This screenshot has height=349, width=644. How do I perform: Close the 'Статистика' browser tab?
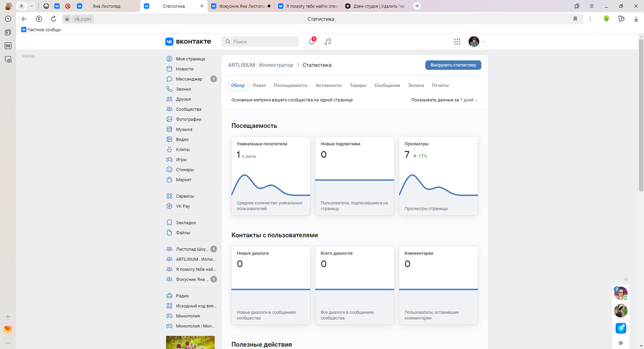coord(202,6)
